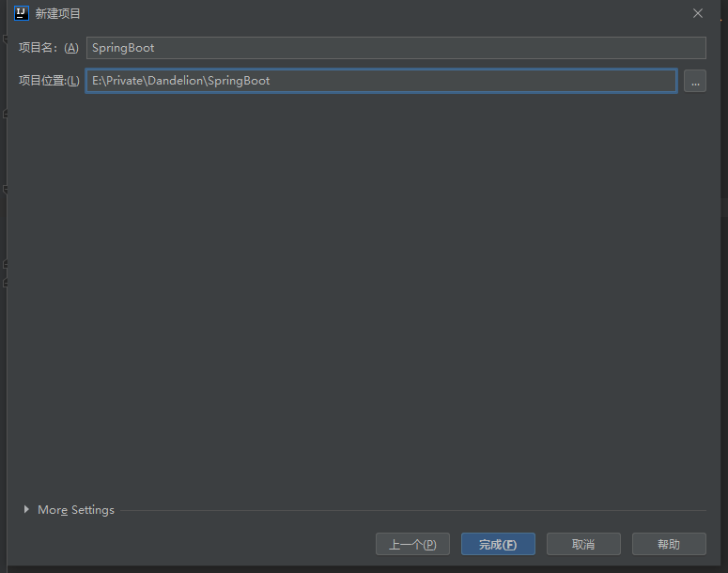Click the More Settings label text
The width and height of the screenshot is (728, 573).
(76, 510)
